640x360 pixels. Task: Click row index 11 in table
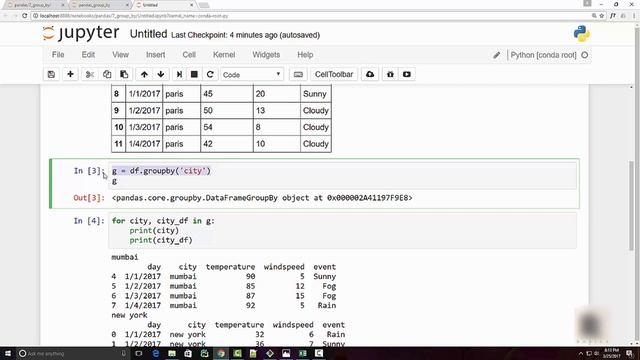point(118,144)
